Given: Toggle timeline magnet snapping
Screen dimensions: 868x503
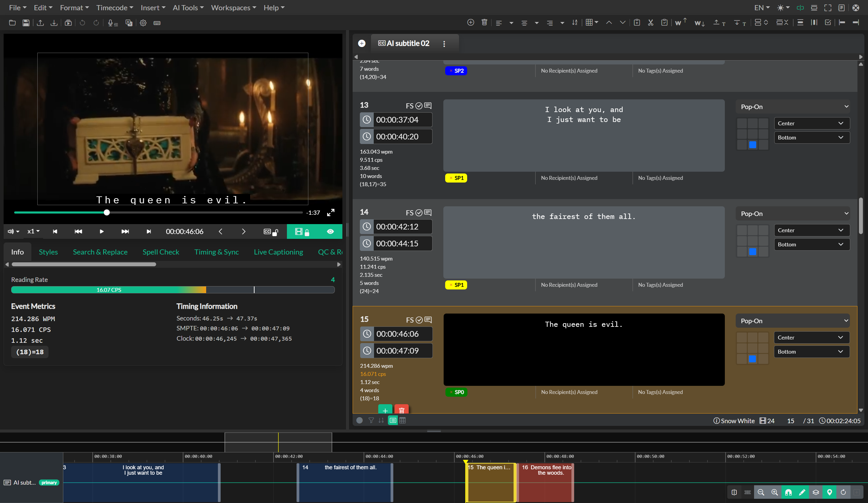Looking at the screenshot, I should [788, 492].
